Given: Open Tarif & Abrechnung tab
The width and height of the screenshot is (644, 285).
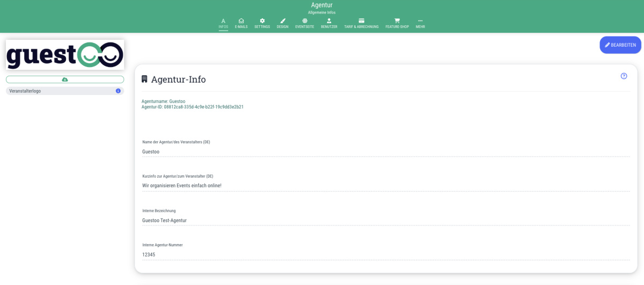Looking at the screenshot, I should point(361,24).
